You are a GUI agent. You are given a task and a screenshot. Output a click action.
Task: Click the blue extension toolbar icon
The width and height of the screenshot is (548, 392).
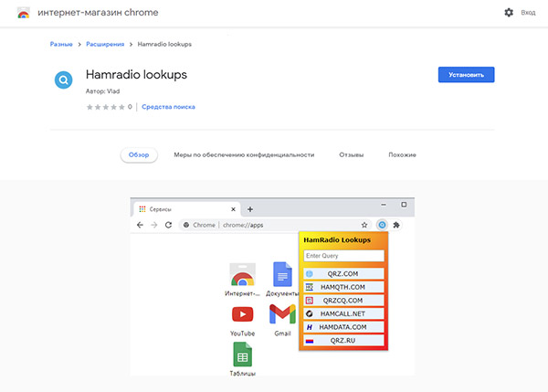pyautogui.click(x=382, y=225)
